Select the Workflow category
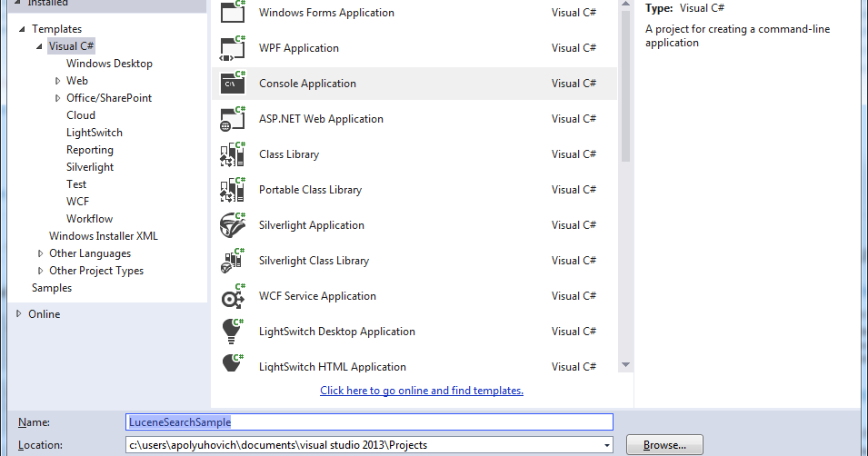This screenshot has width=868, height=456. 89,219
